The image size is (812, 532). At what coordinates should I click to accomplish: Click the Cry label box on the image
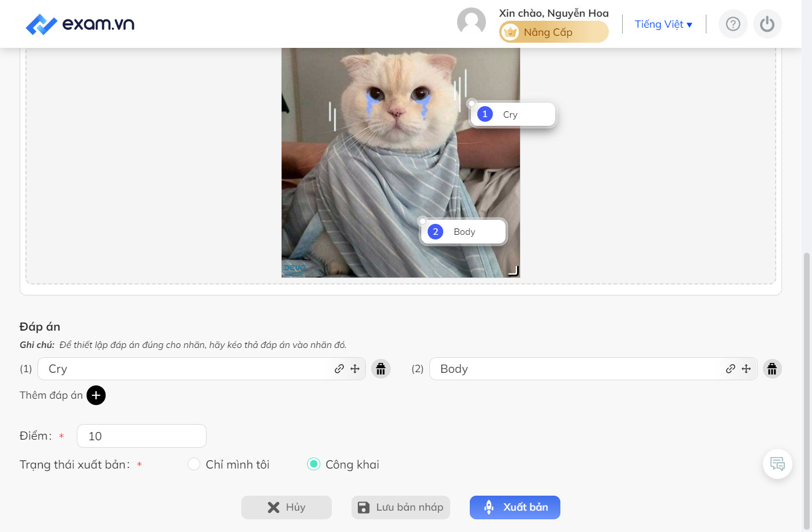pos(513,114)
